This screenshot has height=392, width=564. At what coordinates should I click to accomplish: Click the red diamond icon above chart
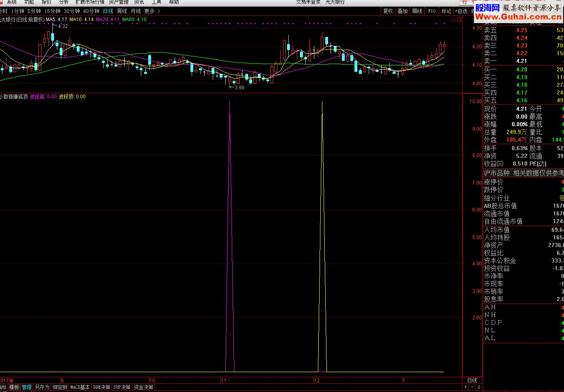(x=454, y=19)
